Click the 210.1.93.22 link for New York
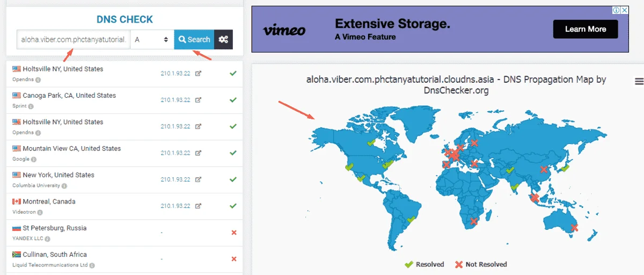Screen dimensions: 644x275 coord(175,179)
